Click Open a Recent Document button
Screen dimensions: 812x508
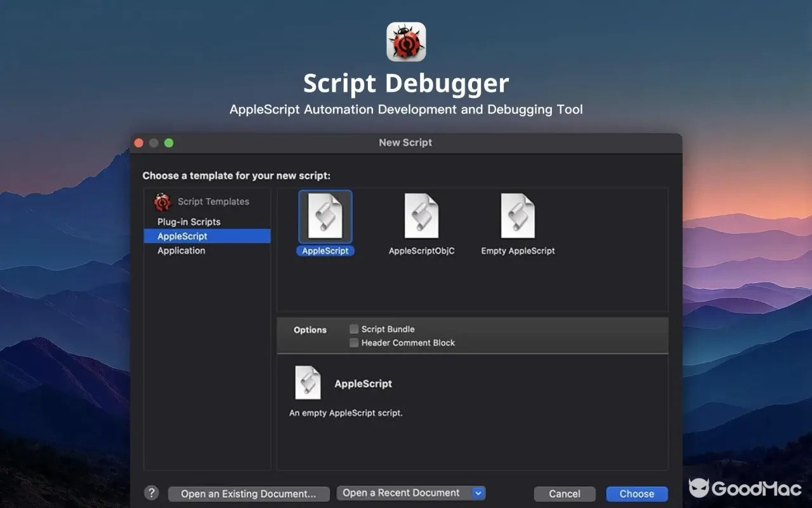[x=411, y=493]
